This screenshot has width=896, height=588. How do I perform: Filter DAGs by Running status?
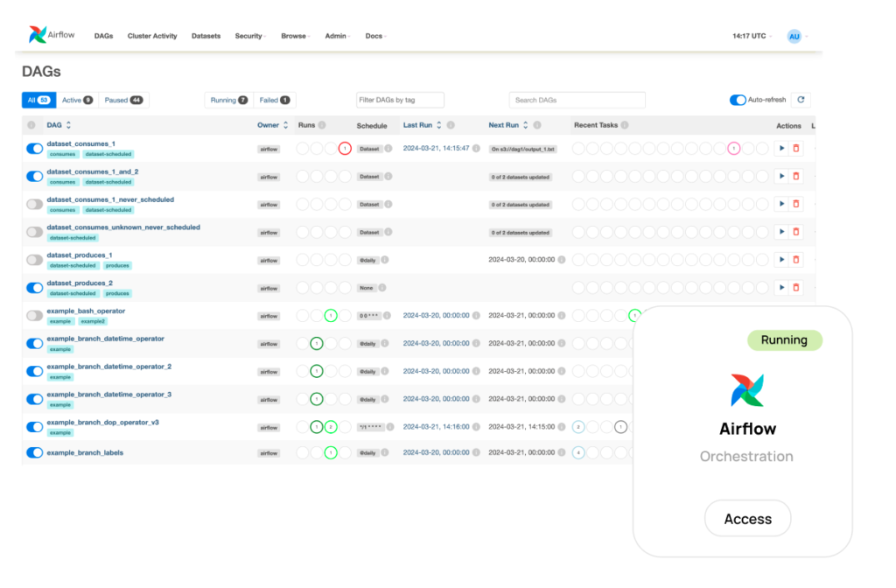pyautogui.click(x=228, y=100)
